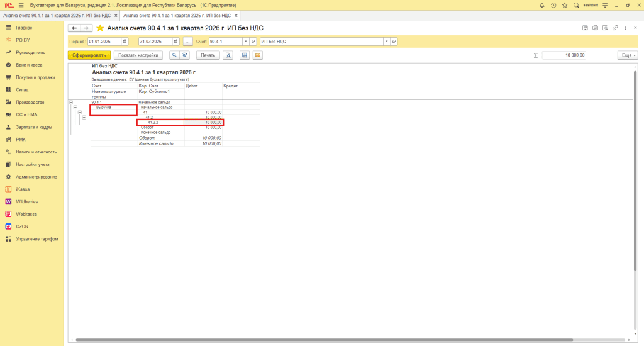Click the Показать настройки button

(138, 55)
